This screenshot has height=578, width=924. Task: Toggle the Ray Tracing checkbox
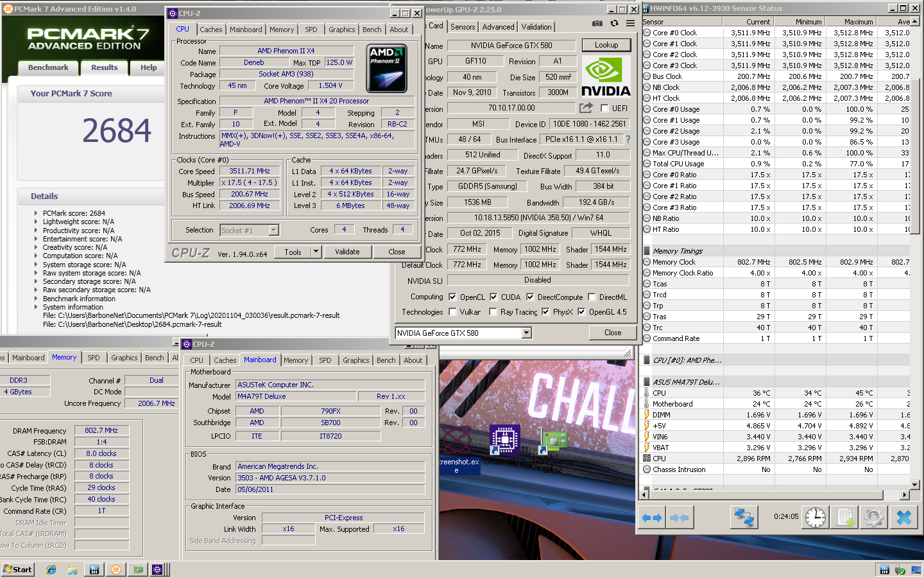pos(493,312)
